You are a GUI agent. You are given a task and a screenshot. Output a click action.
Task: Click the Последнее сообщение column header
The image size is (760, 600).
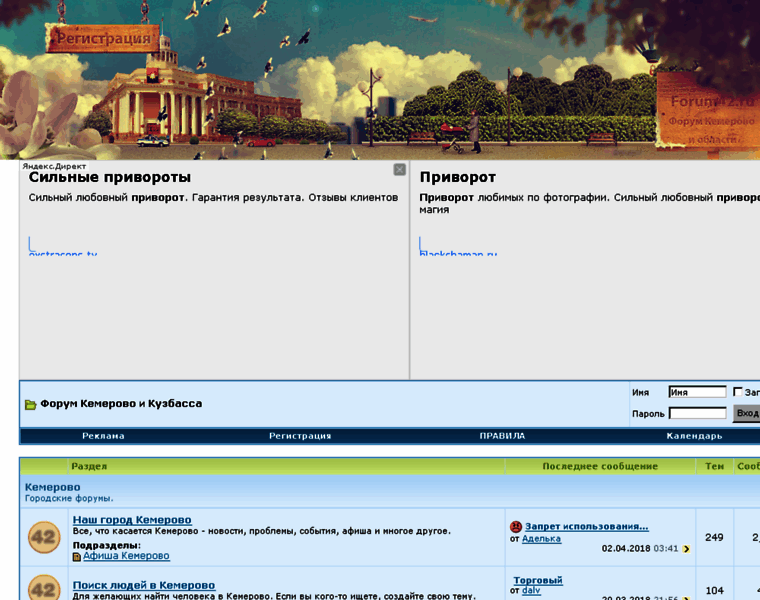click(x=600, y=466)
